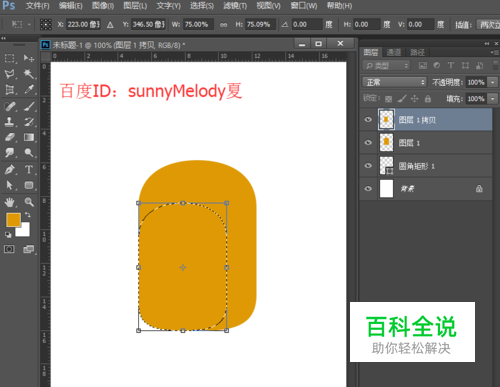This screenshot has height=387, width=500.
Task: Select the Brush tool
Action: 29,106
